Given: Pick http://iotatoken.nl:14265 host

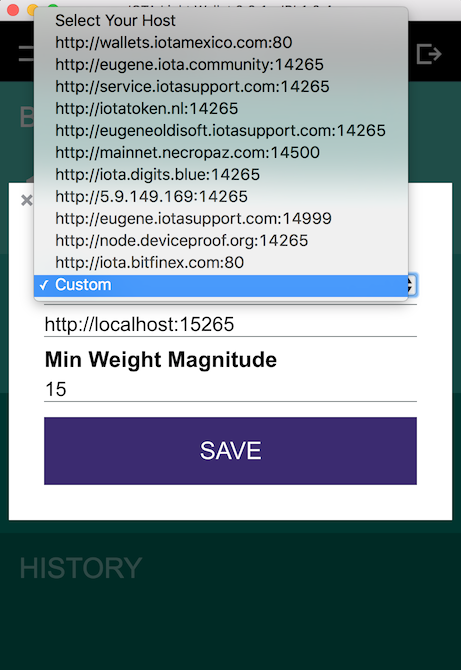Looking at the screenshot, I should tap(221, 109).
